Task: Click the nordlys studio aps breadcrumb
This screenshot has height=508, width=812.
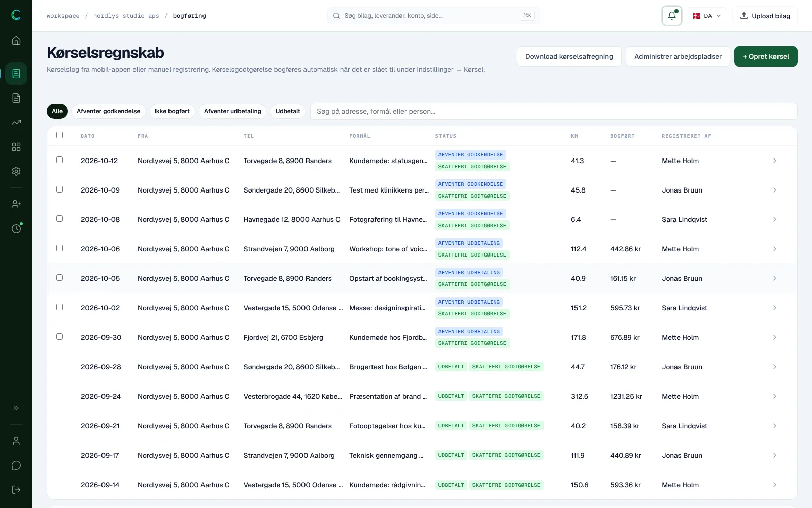Action: click(x=126, y=16)
